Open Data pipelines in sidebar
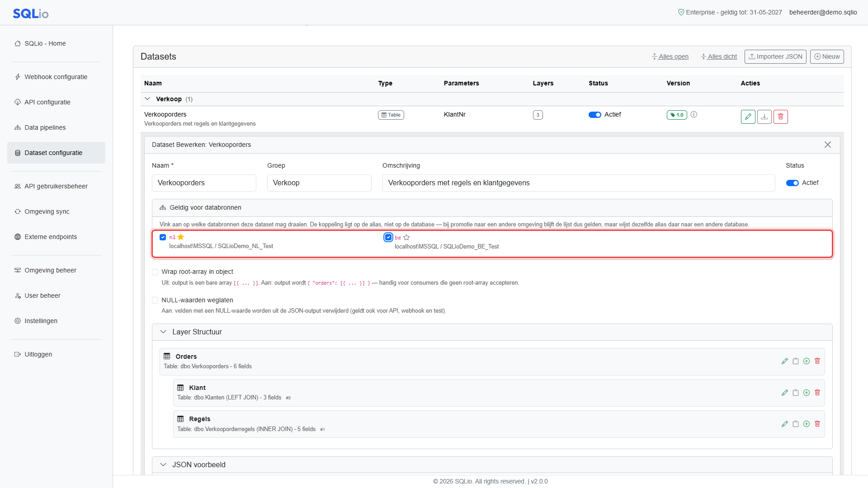This screenshot has width=868, height=488. 56,127
